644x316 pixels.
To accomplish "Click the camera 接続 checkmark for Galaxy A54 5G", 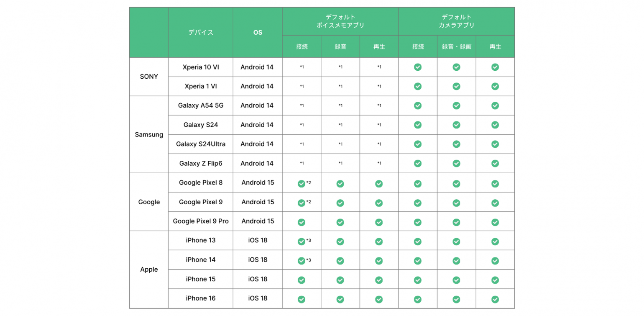I will (x=418, y=105).
